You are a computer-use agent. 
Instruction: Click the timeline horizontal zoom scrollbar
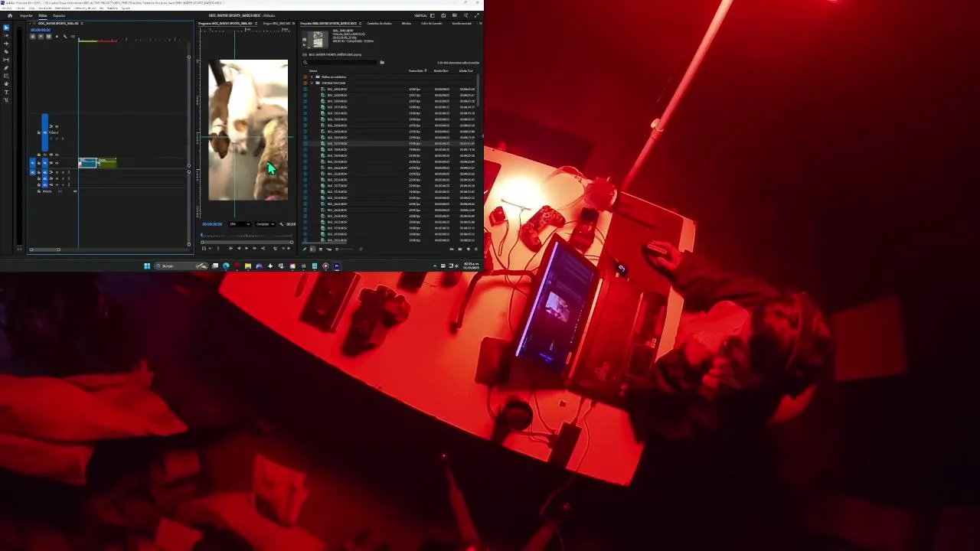click(45, 249)
